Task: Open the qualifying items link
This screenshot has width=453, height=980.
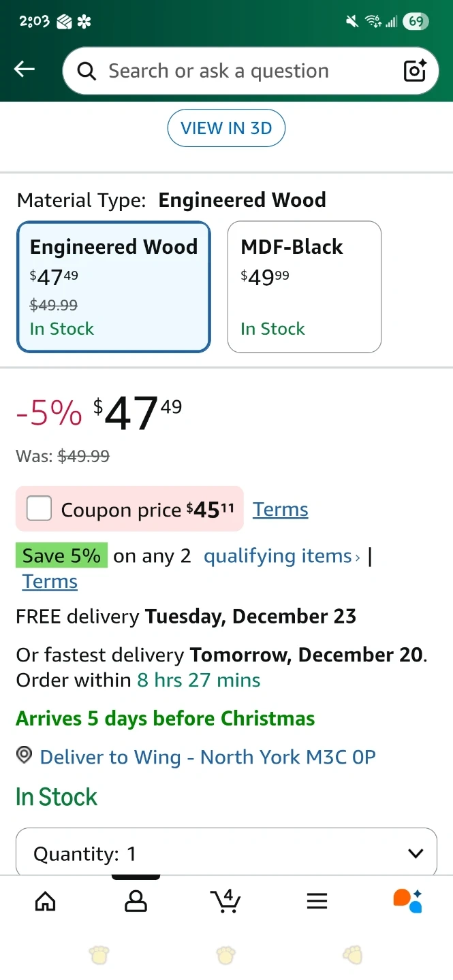Action: coord(281,556)
